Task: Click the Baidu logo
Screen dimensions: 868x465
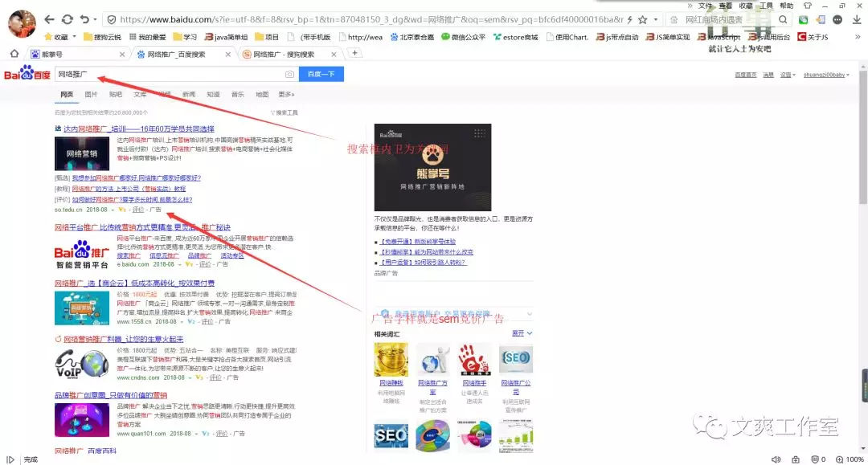Action: pos(27,74)
